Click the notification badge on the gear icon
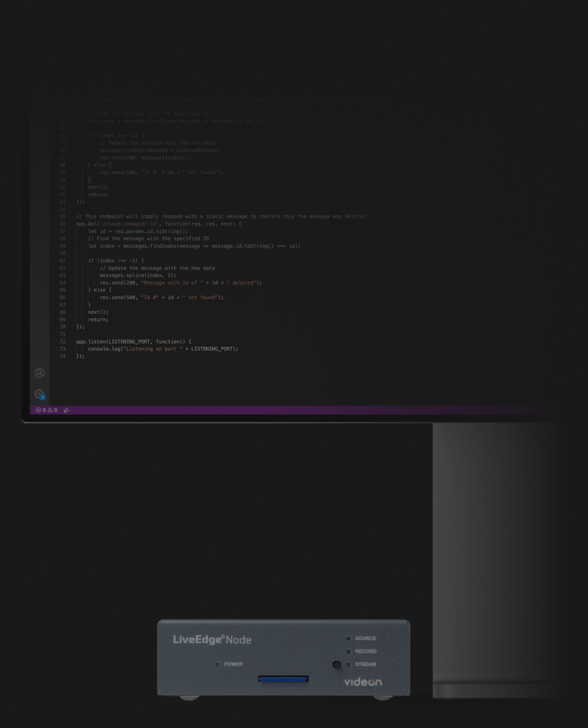This screenshot has width=588, height=728. (x=42, y=397)
